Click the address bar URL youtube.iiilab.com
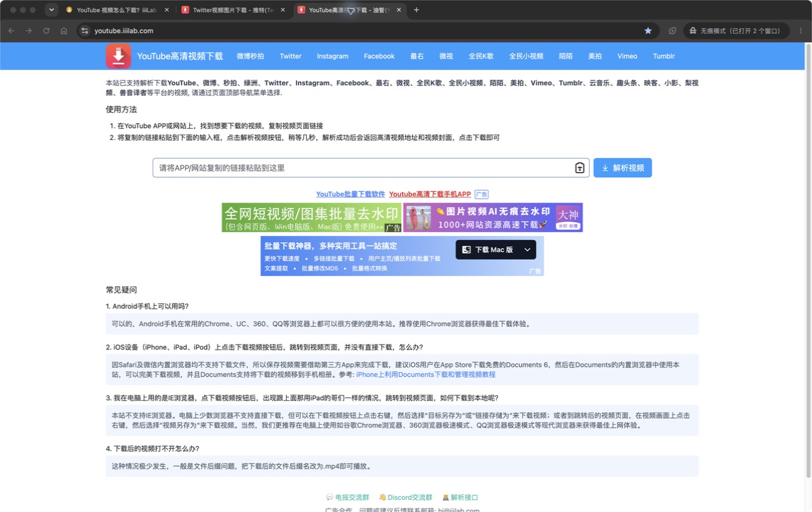 124,31
